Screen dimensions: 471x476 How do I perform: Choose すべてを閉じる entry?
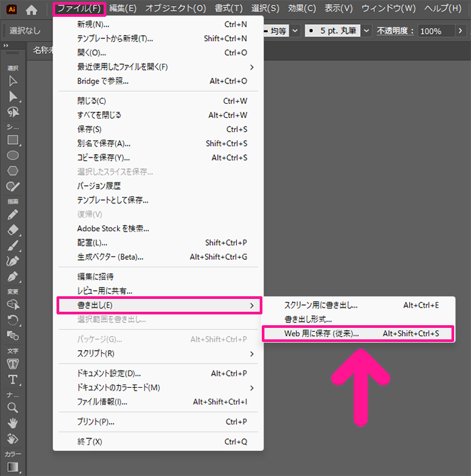158,115
